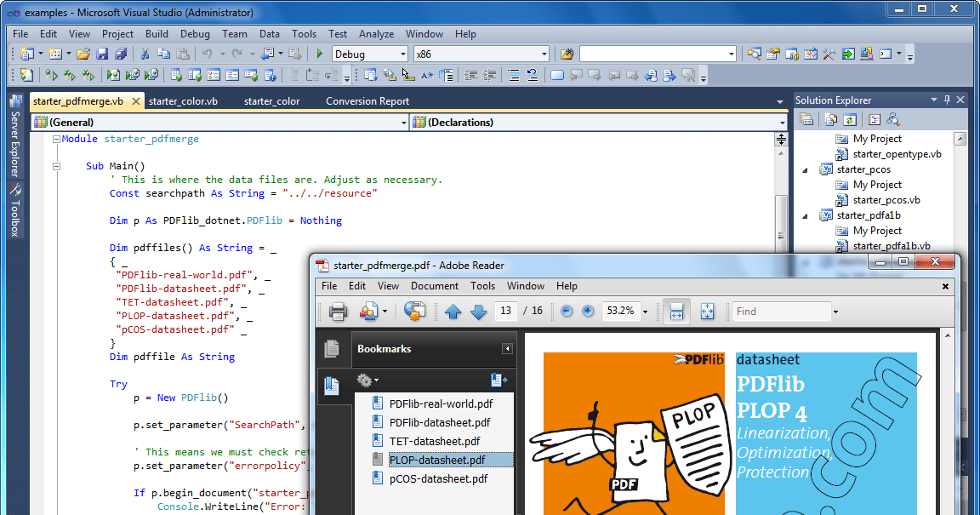Print the PDF using the printer icon
Viewport: 980px width, 515px height.
[x=339, y=311]
